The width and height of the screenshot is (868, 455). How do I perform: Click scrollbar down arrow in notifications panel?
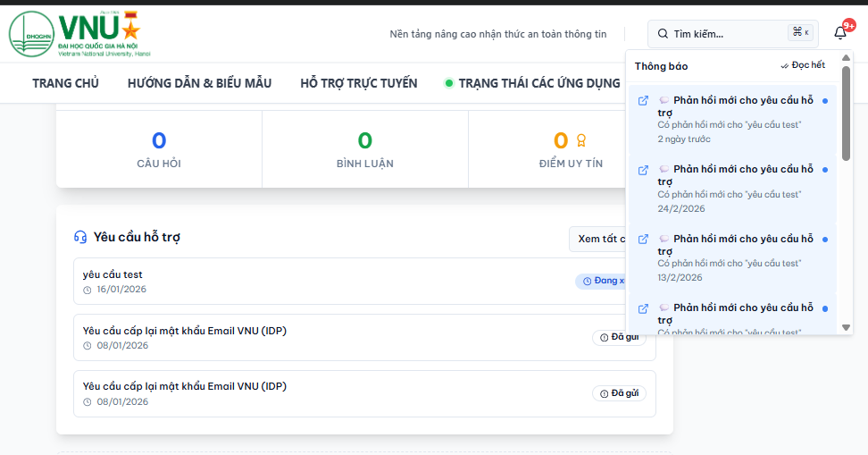coord(846,328)
